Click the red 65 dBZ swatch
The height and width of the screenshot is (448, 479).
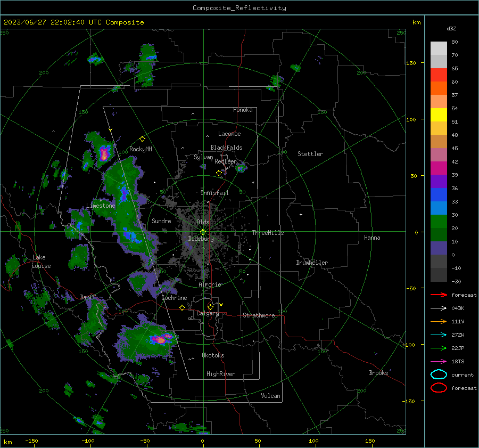439,75
